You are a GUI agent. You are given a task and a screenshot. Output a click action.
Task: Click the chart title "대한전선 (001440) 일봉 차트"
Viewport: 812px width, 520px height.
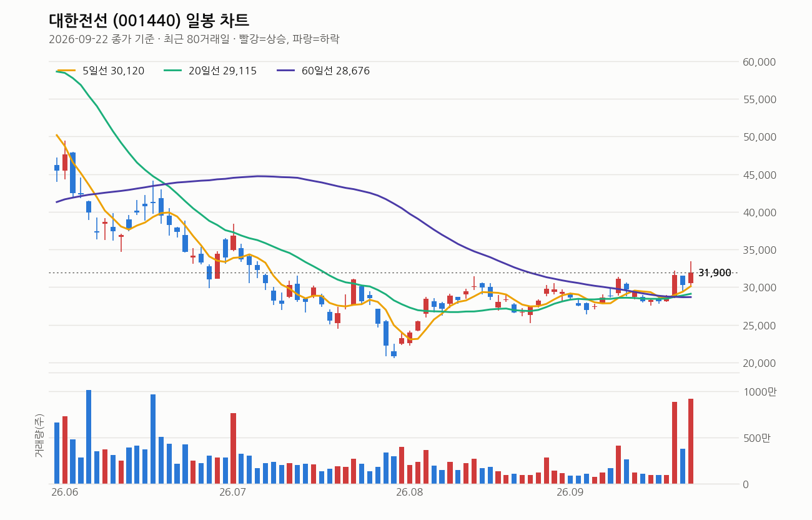(x=149, y=21)
